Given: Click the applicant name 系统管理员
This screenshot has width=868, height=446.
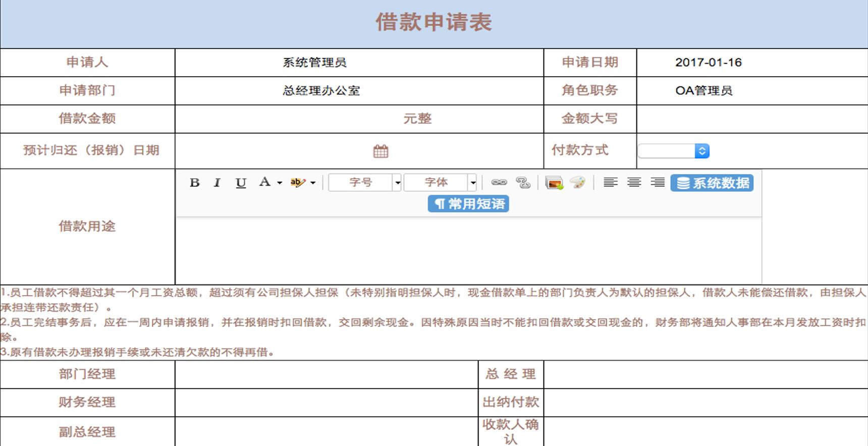Looking at the screenshot, I should 314,63.
